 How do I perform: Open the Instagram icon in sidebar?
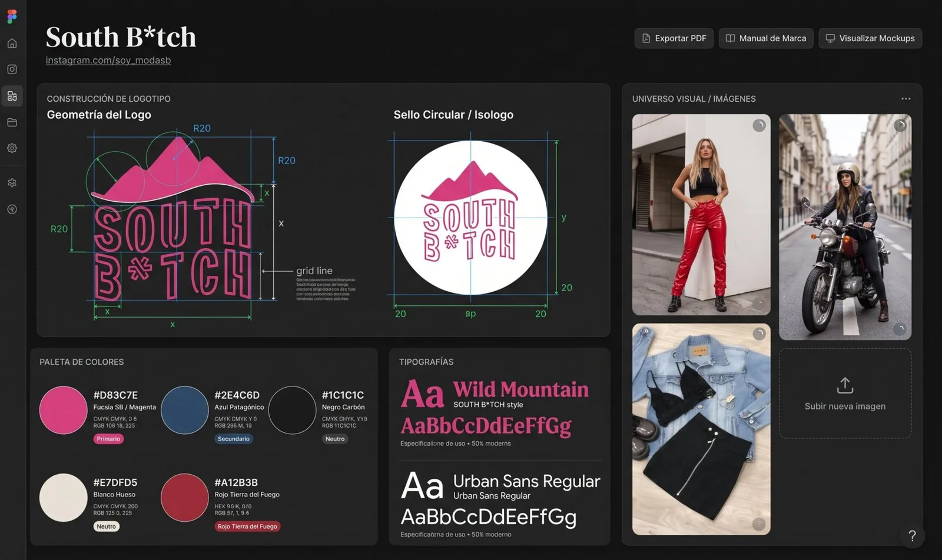tap(12, 69)
